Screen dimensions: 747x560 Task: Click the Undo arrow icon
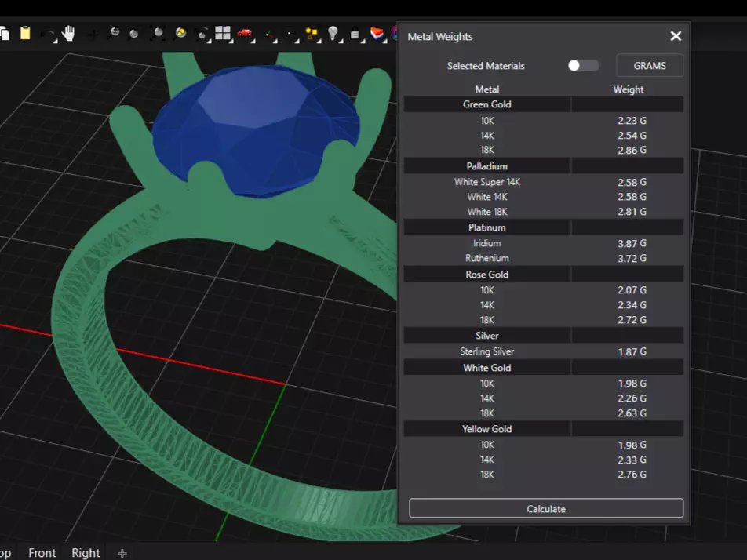pyautogui.click(x=47, y=34)
